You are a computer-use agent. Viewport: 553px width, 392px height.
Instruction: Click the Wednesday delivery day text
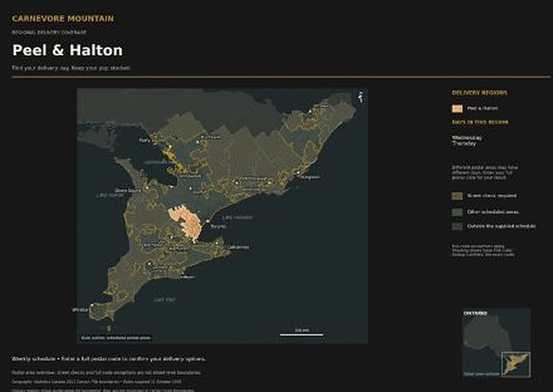[467, 138]
